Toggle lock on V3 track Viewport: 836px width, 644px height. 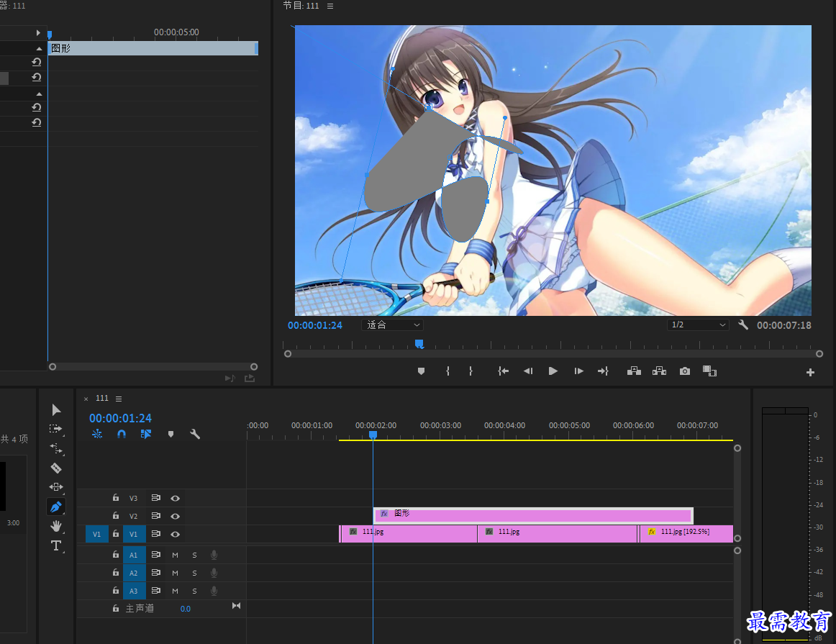pyautogui.click(x=116, y=497)
